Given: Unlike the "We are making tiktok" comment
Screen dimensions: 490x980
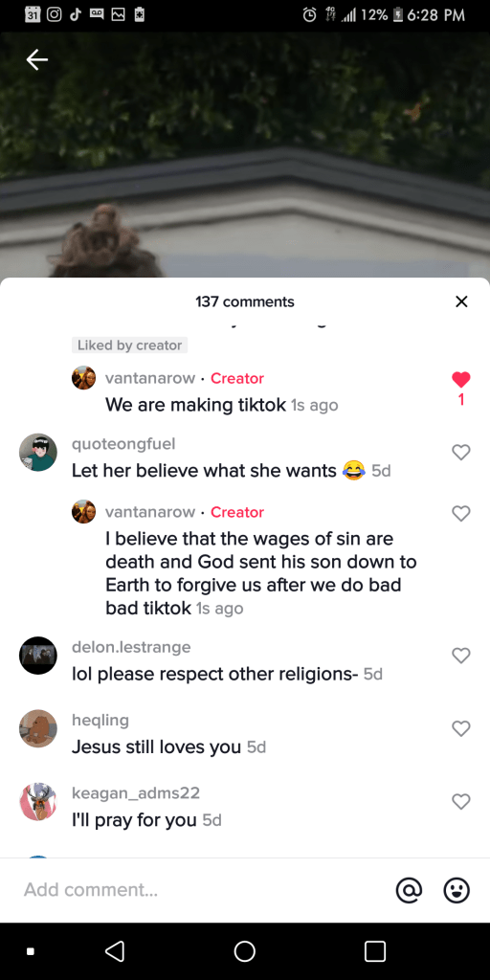Looking at the screenshot, I should (x=461, y=379).
